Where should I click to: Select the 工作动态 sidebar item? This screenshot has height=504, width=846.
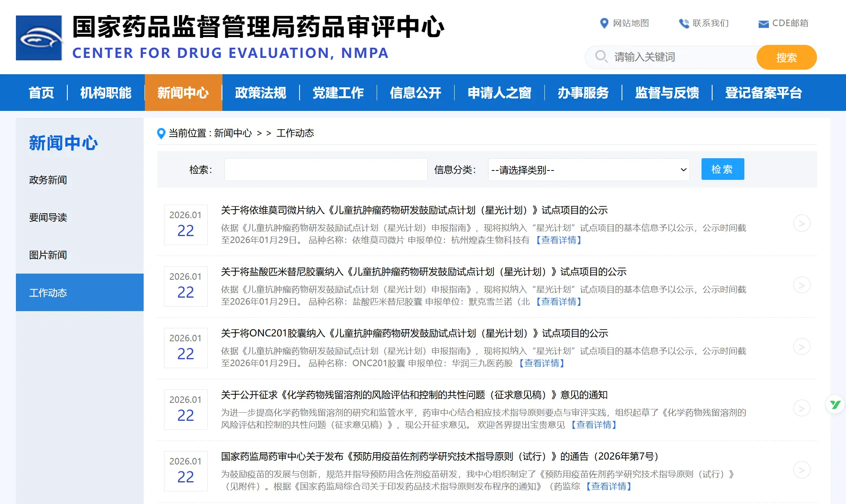pos(48,292)
